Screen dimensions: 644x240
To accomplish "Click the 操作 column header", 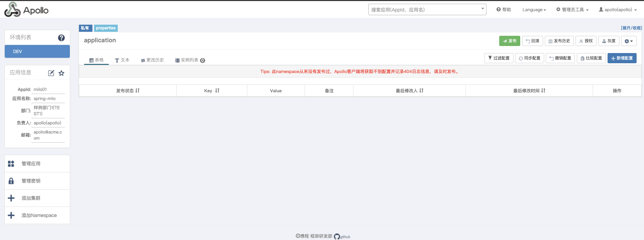I will coord(617,91).
